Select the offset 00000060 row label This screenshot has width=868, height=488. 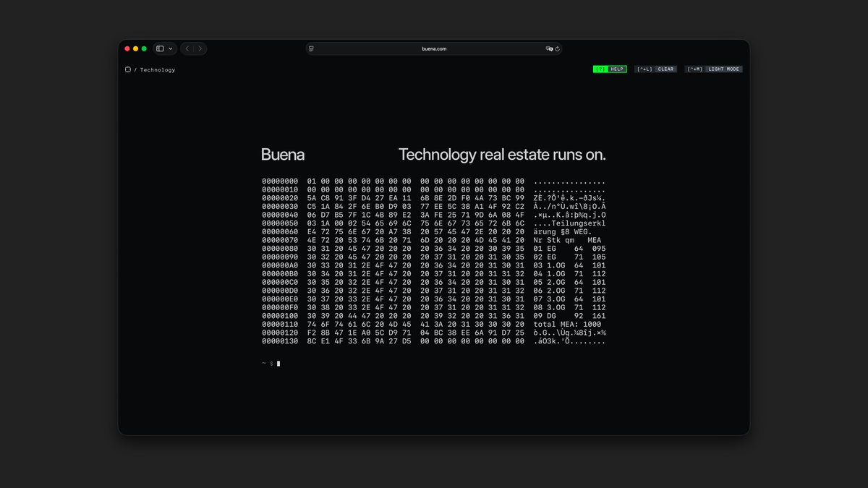point(280,232)
